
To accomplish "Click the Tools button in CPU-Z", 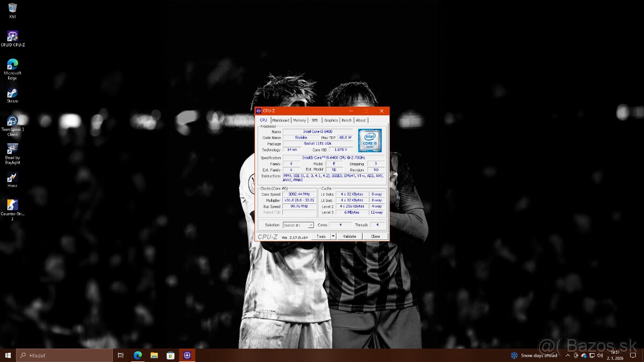I will click(321, 237).
